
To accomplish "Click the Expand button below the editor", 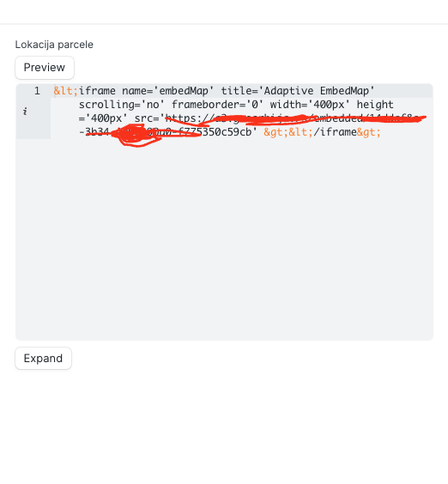I will tap(43, 358).
